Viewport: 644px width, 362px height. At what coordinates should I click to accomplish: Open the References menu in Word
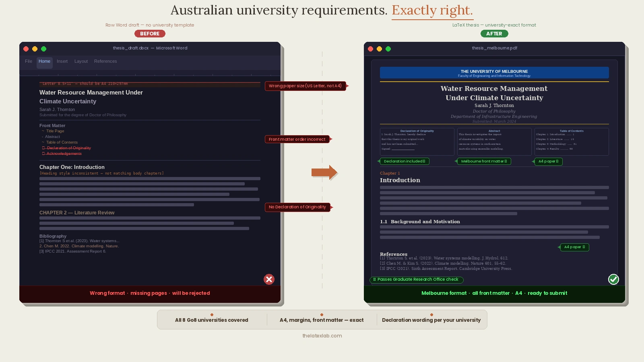coord(105,62)
